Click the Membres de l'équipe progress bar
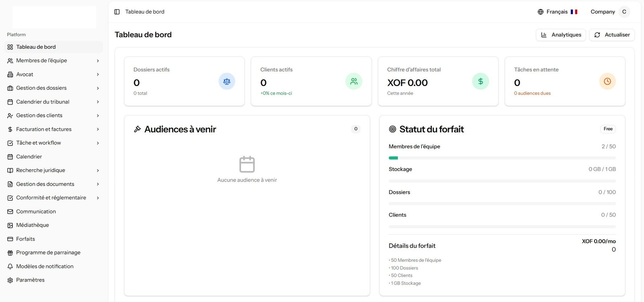Image resolution: width=644 pixels, height=302 pixels. pyautogui.click(x=502, y=158)
